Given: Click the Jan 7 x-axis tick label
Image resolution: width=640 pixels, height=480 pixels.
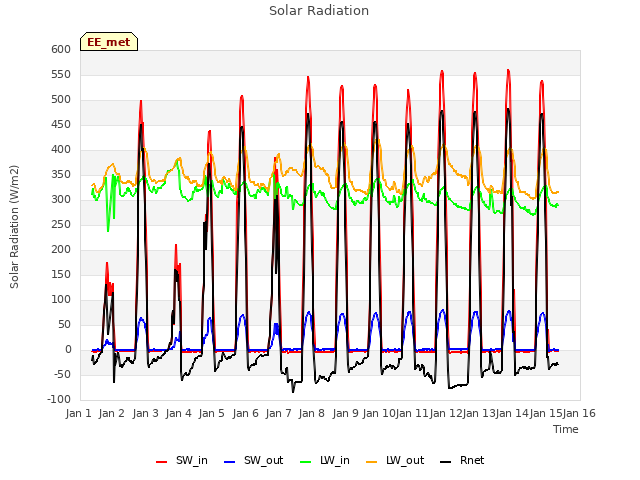Looking at the screenshot, I should 279,413.
